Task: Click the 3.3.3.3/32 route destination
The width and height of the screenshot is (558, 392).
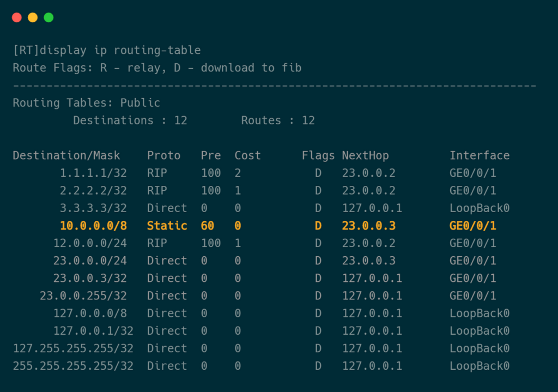Action: (93, 208)
